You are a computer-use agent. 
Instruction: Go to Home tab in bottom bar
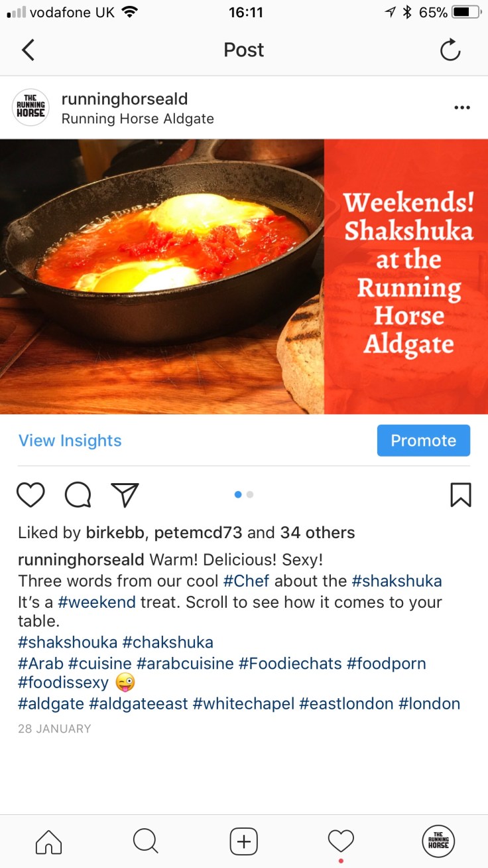(48, 841)
